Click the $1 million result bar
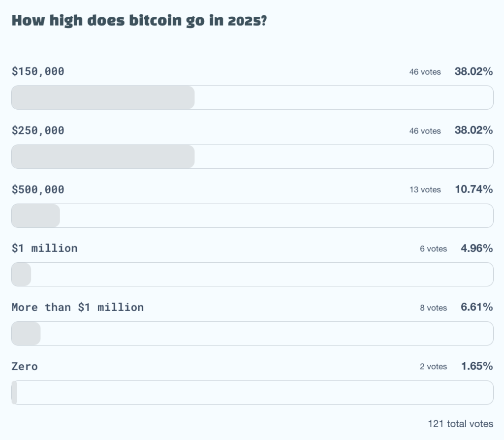Image resolution: width=504 pixels, height=440 pixels. tap(252, 274)
